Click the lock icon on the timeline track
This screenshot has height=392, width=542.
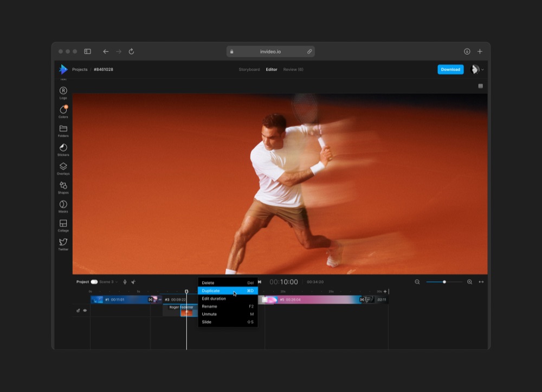point(78,310)
